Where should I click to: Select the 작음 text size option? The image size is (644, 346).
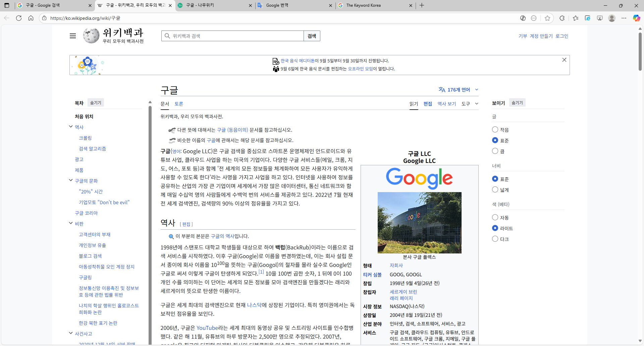point(495,129)
